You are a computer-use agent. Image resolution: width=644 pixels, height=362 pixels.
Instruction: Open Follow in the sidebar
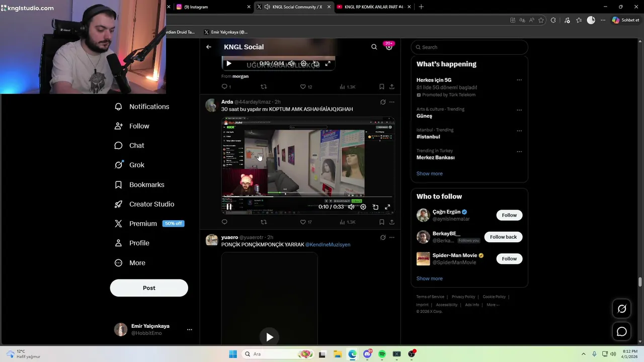[132, 126]
